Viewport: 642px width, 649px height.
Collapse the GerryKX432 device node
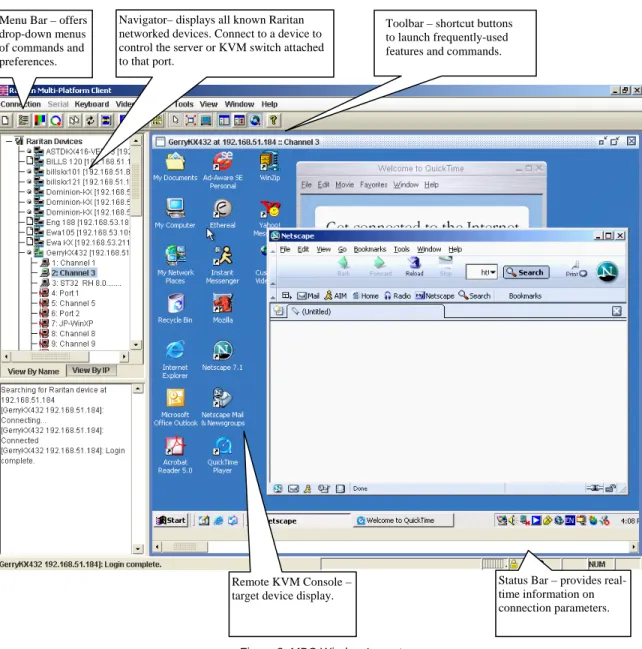coord(29,252)
